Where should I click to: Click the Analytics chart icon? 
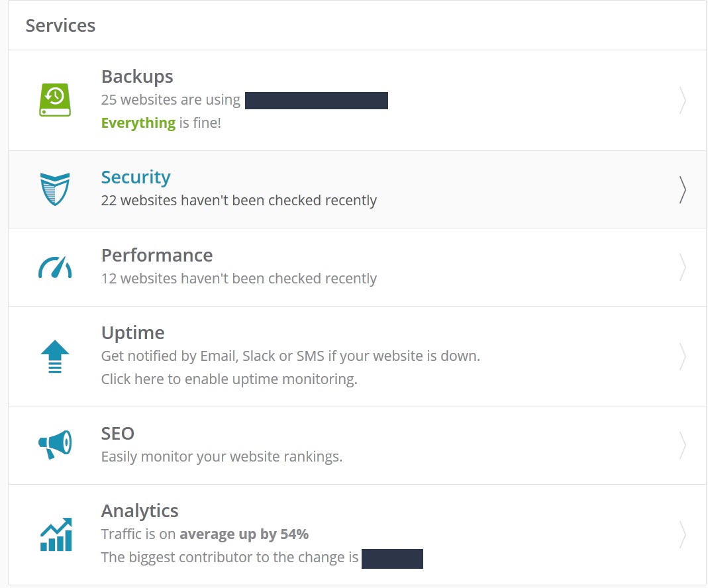pyautogui.click(x=54, y=534)
